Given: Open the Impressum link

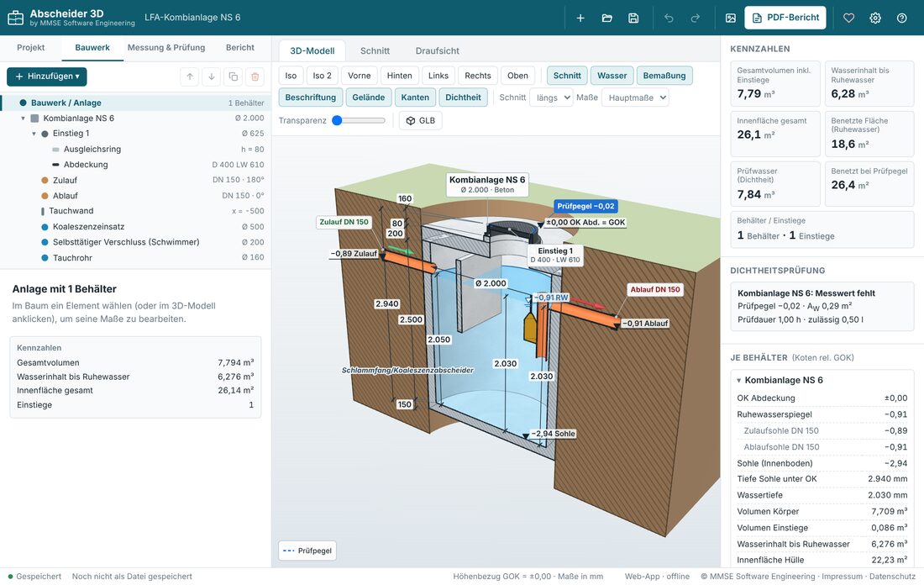Looking at the screenshot, I should (x=843, y=576).
